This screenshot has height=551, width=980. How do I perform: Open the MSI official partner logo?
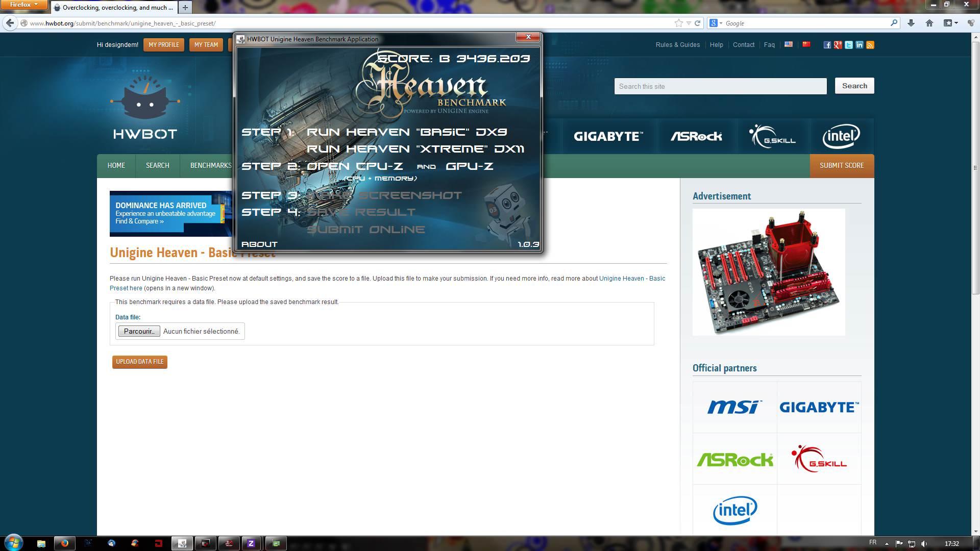[734, 407]
